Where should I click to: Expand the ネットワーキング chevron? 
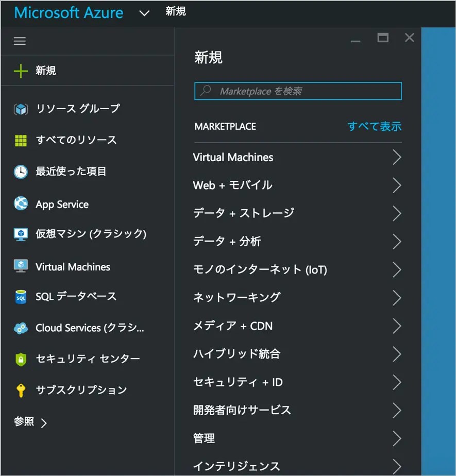tap(397, 298)
